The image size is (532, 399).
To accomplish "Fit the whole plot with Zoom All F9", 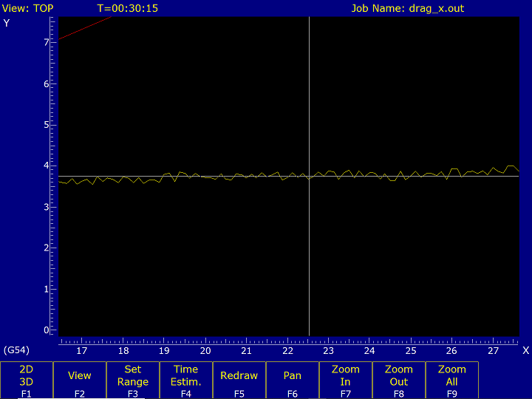I will tap(452, 381).
